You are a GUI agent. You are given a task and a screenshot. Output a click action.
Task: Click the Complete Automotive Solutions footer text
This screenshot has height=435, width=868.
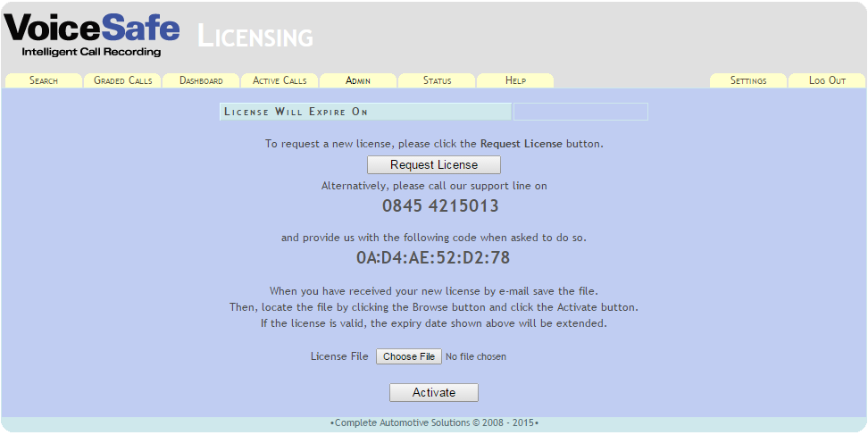434,422
